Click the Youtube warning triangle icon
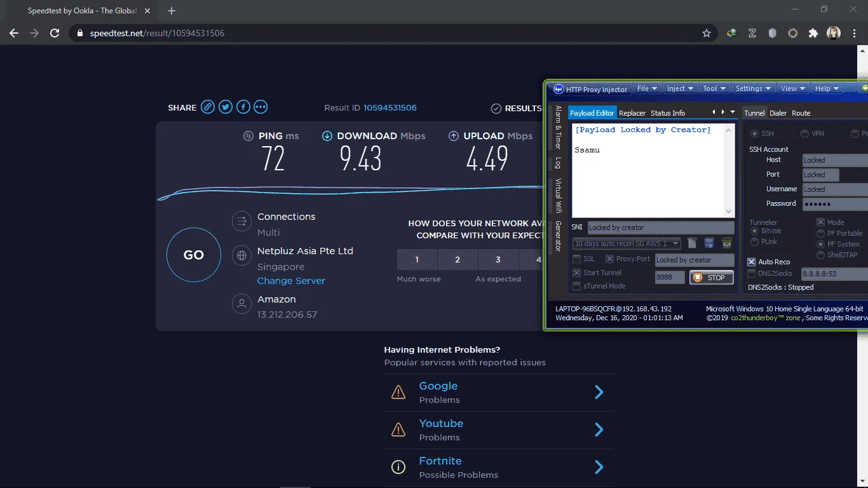This screenshot has width=868, height=488. click(x=398, y=430)
